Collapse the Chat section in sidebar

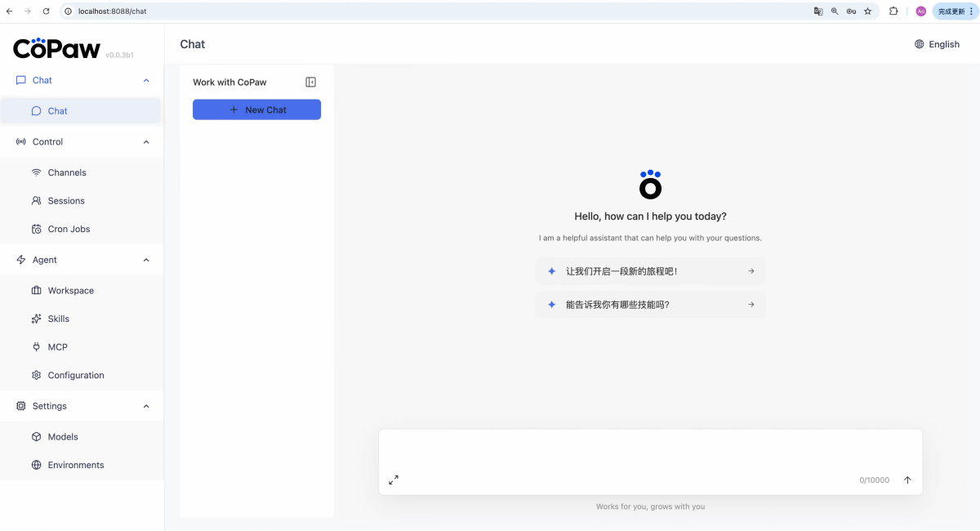point(146,80)
